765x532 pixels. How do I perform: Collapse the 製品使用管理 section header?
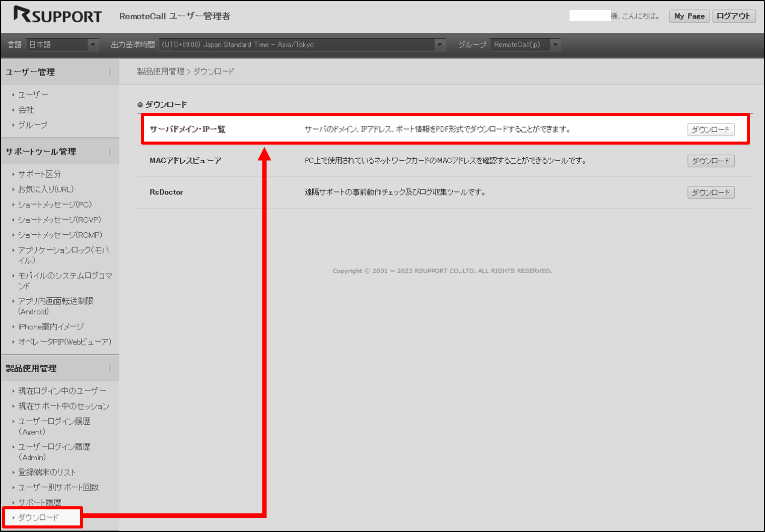point(59,368)
